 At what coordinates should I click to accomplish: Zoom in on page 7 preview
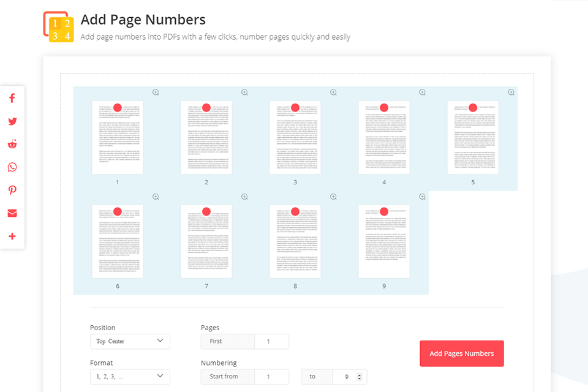pos(244,197)
